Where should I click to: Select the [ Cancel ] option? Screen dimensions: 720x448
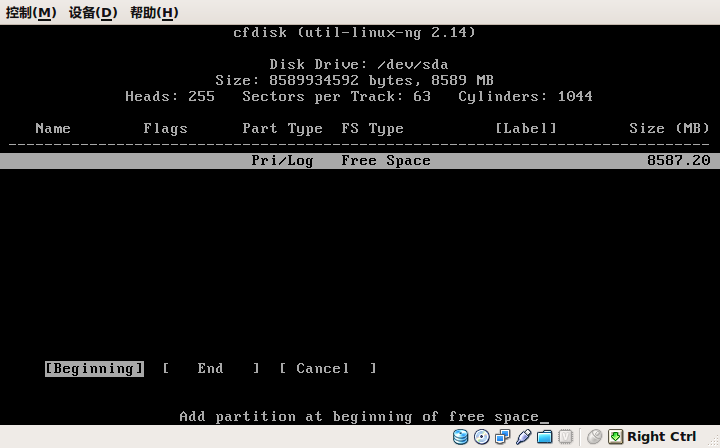pyautogui.click(x=328, y=369)
